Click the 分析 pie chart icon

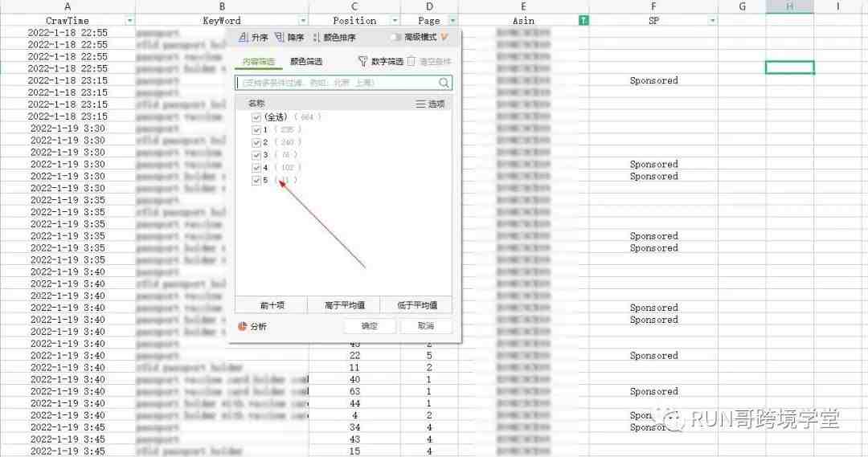242,326
